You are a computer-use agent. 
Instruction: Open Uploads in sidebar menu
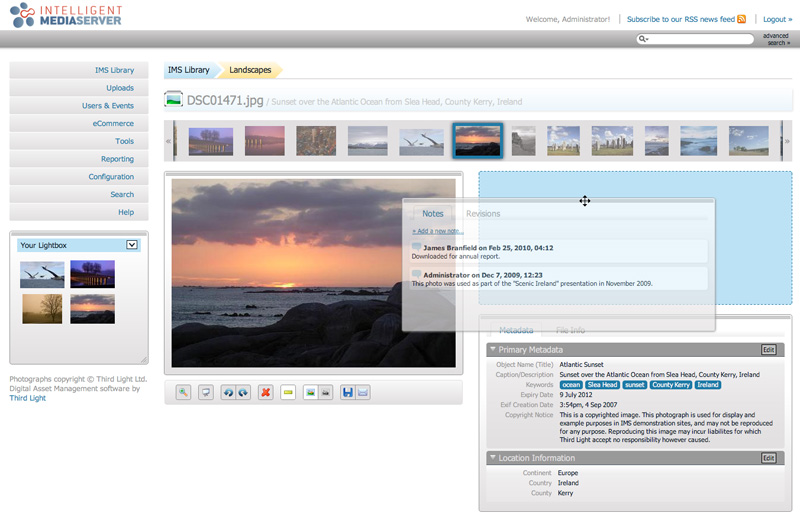point(79,88)
